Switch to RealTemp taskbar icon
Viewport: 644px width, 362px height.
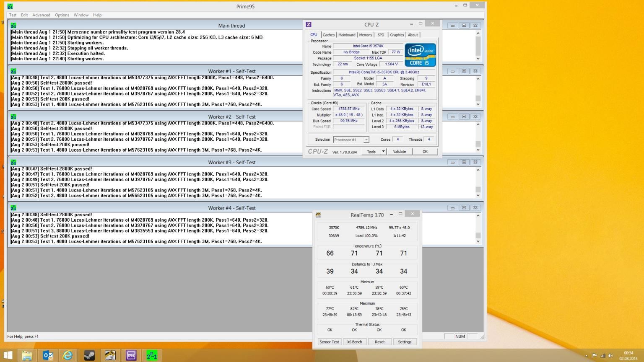click(110, 356)
